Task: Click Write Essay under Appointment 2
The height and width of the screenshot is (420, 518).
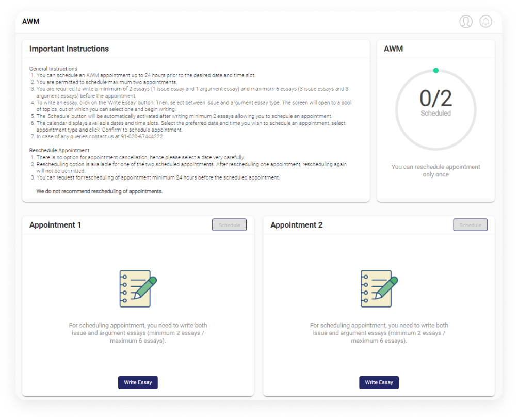Action: coord(379,382)
